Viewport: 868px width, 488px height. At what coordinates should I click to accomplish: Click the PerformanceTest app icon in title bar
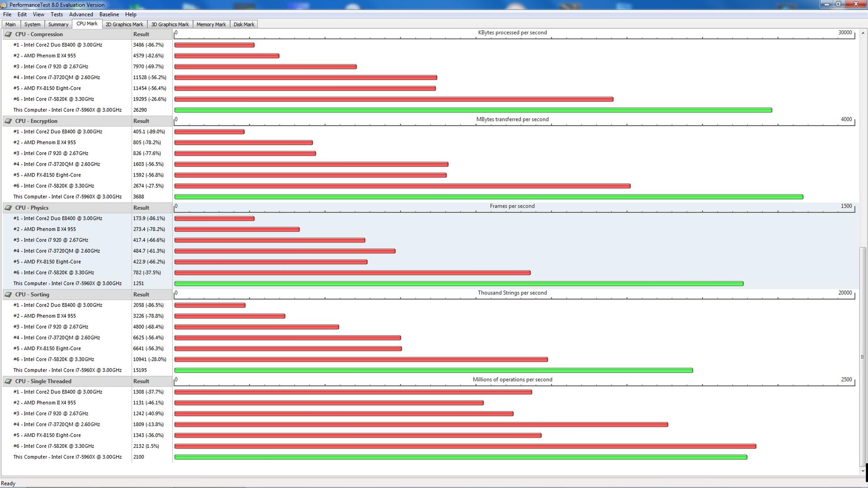click(4, 5)
